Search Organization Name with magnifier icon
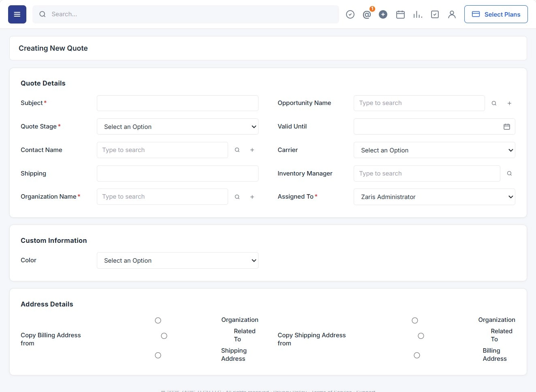 [x=237, y=197]
